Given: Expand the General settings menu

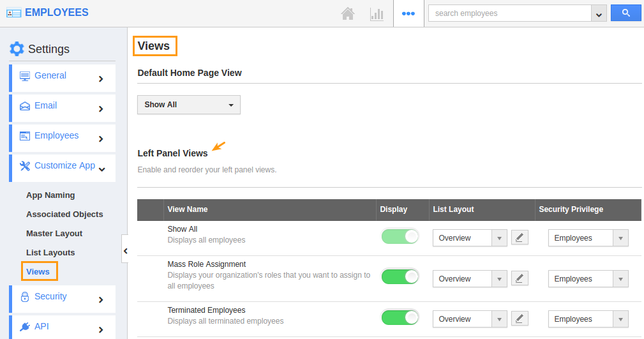Looking at the screenshot, I should tap(63, 77).
